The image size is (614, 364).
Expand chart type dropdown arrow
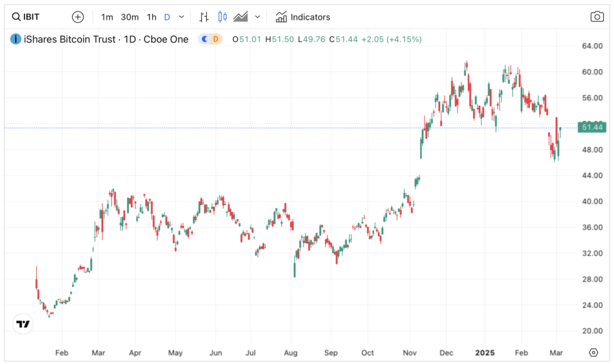[x=257, y=17]
